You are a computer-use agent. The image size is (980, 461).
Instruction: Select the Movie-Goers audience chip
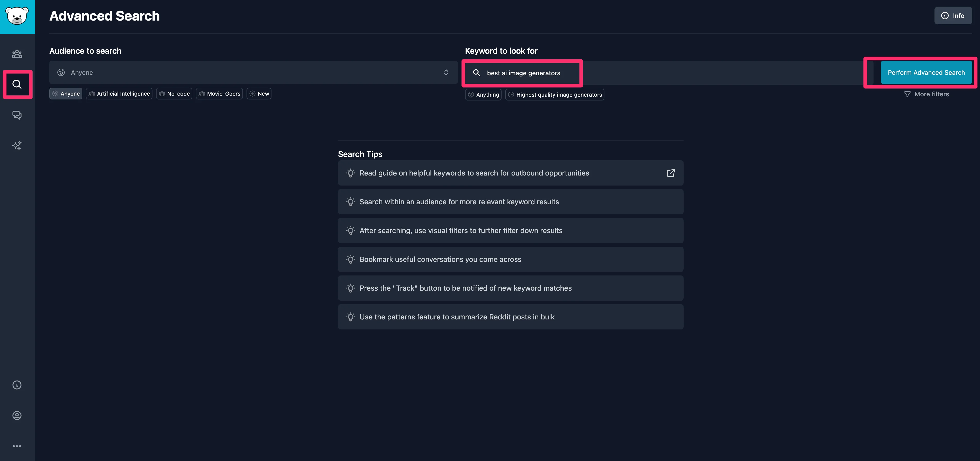(x=219, y=94)
